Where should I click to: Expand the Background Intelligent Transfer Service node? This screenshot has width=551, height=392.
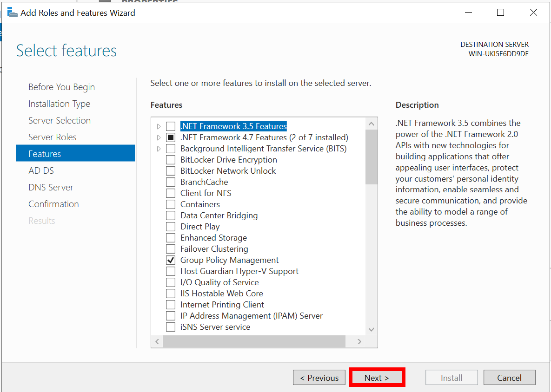coord(159,149)
